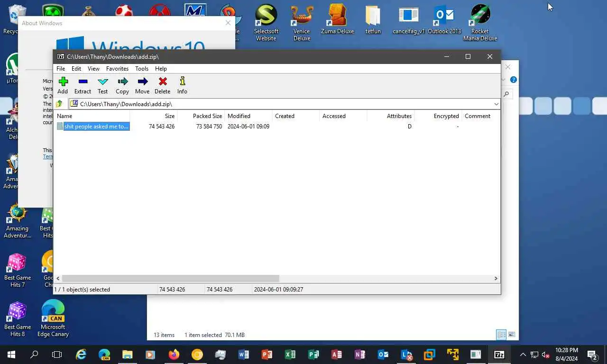This screenshot has width=607, height=364.
Task: Sort by the Created column header
Action: coord(296,116)
